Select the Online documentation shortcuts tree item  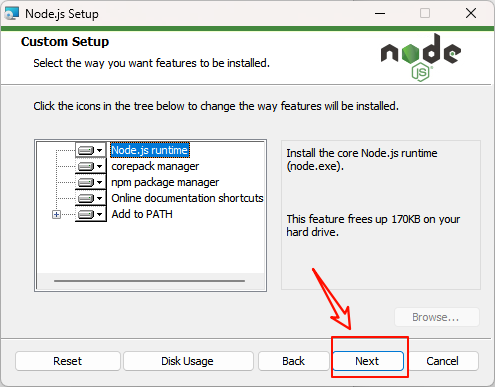click(187, 198)
